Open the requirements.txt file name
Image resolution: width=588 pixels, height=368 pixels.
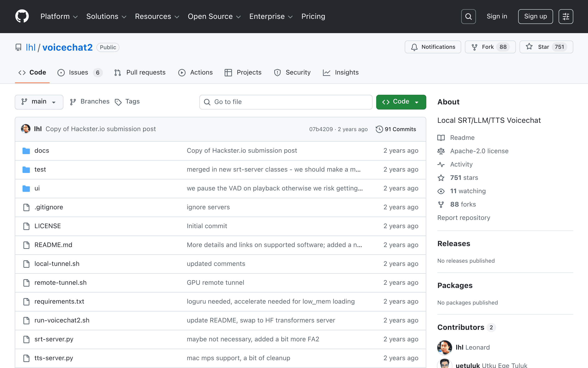tap(59, 302)
